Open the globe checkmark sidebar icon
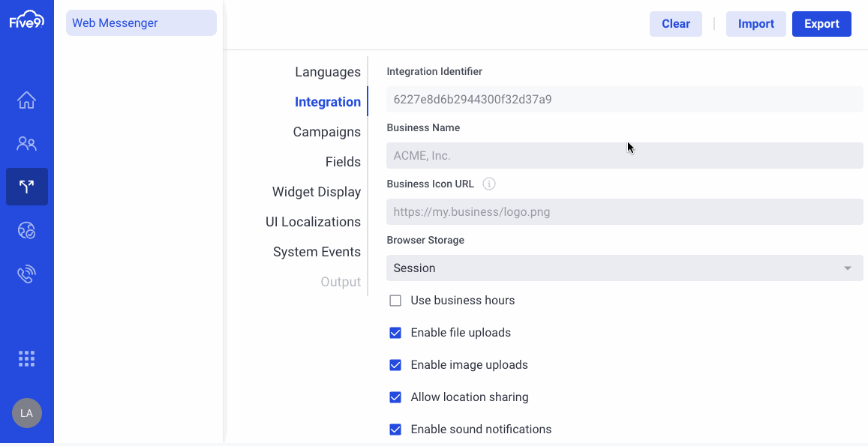This screenshot has width=868, height=446. (26, 230)
